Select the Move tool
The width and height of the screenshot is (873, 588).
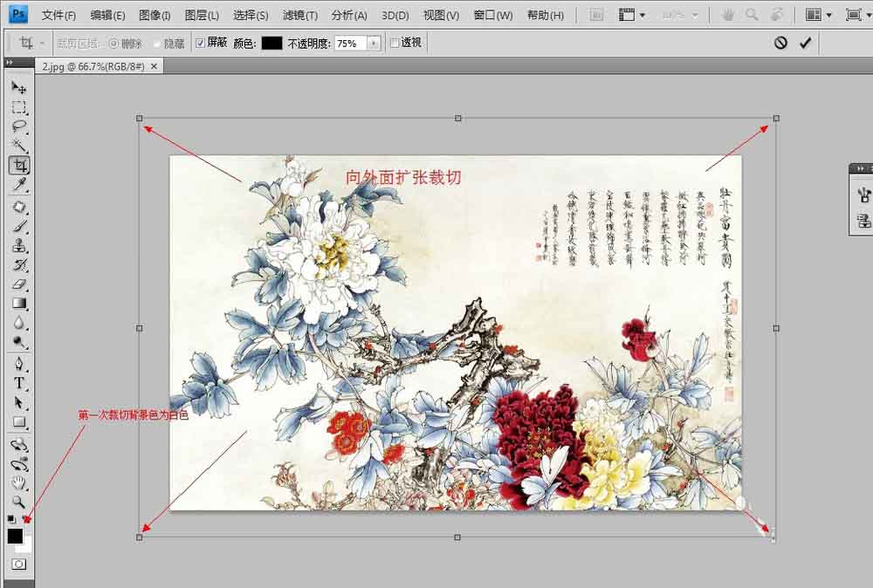tap(19, 85)
